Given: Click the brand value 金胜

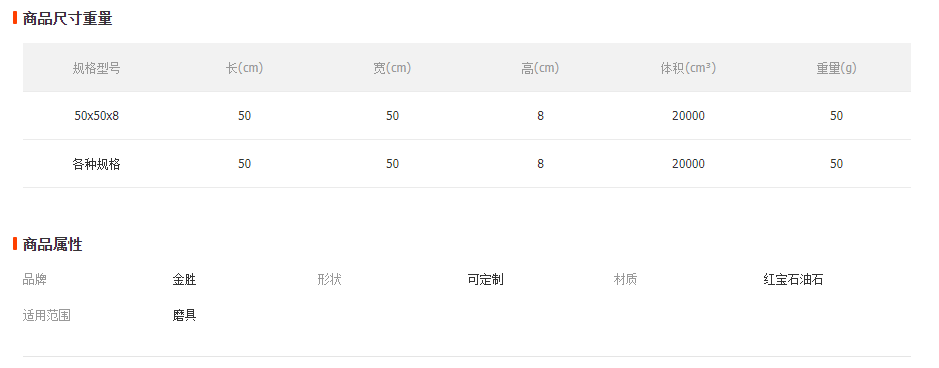Looking at the screenshot, I should point(184,279).
